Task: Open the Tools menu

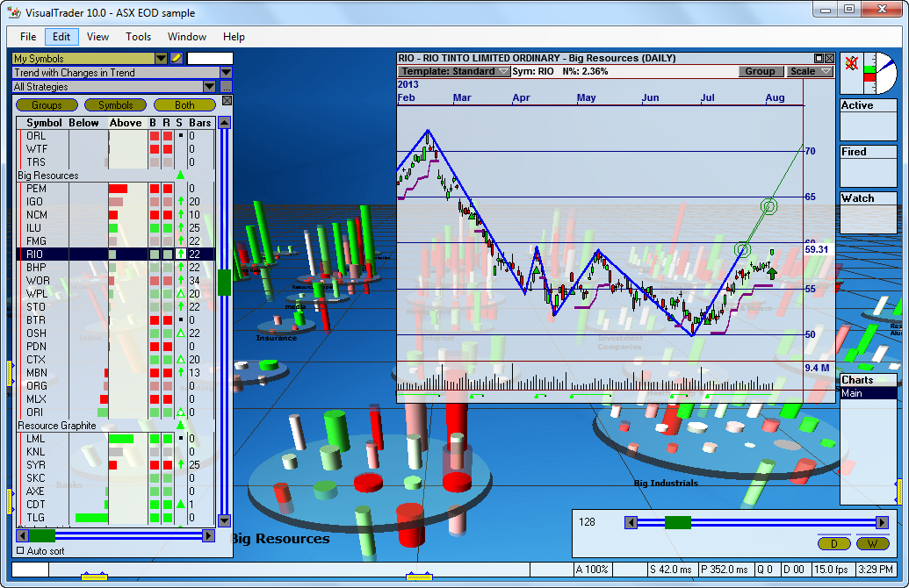Action: tap(138, 37)
